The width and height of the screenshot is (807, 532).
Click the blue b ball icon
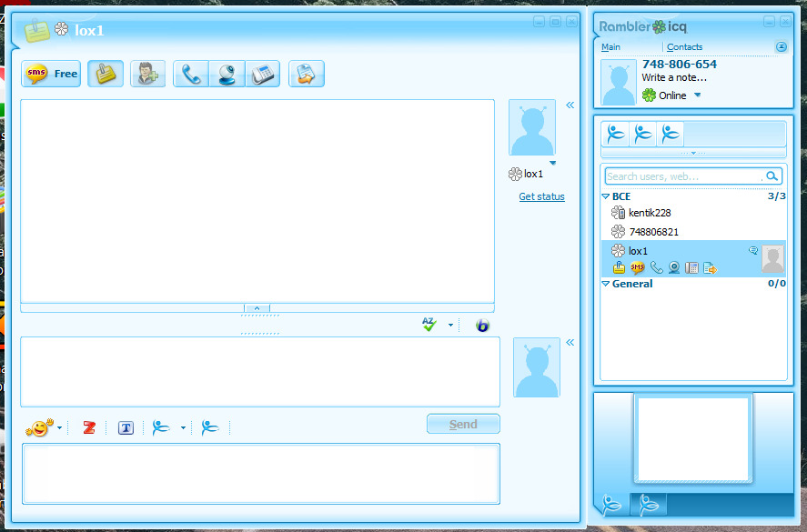(482, 326)
